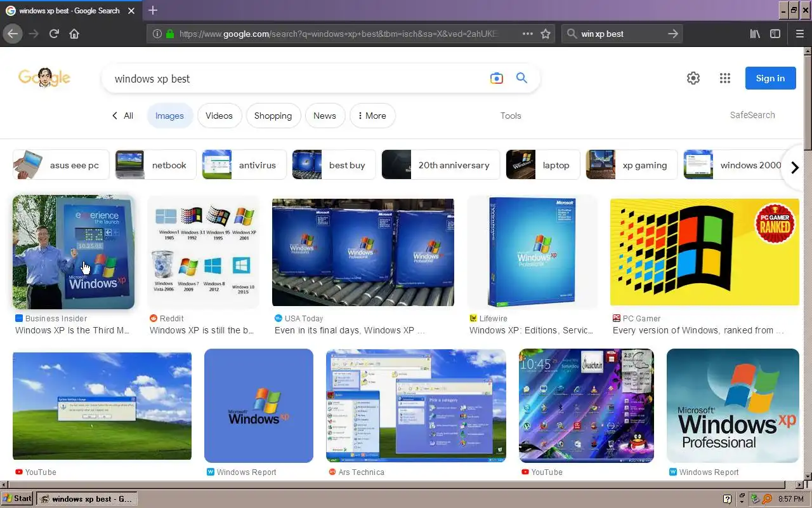Open 'Every version of Windows, ranked' link
The width and height of the screenshot is (812, 508).
698,330
